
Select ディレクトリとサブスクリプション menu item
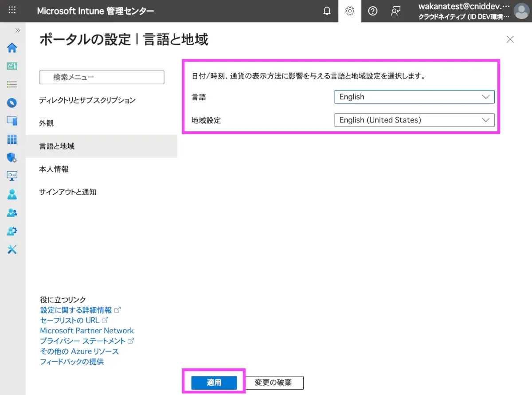(x=87, y=100)
